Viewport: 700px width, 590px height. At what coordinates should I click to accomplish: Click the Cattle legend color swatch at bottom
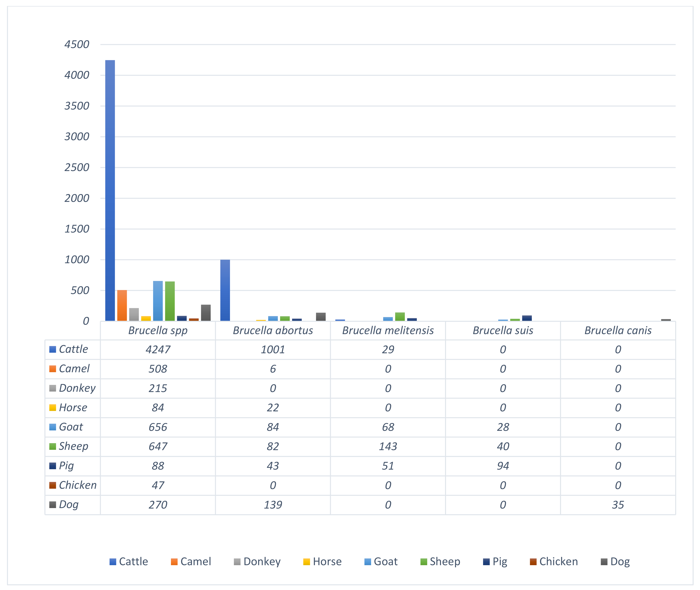pyautogui.click(x=113, y=562)
